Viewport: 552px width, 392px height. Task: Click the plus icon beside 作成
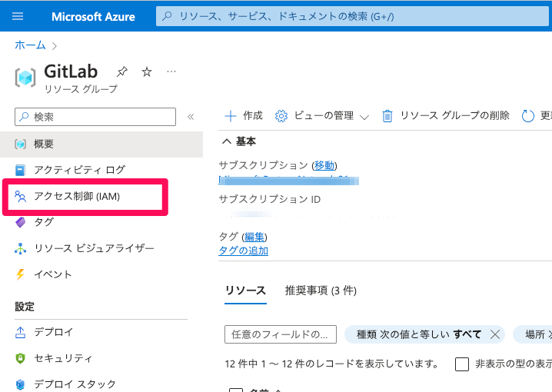(231, 116)
